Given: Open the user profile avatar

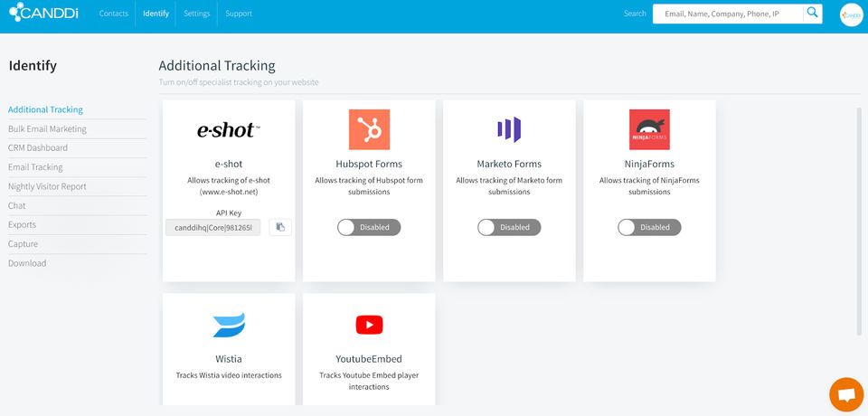Looking at the screenshot, I should tap(852, 15).
